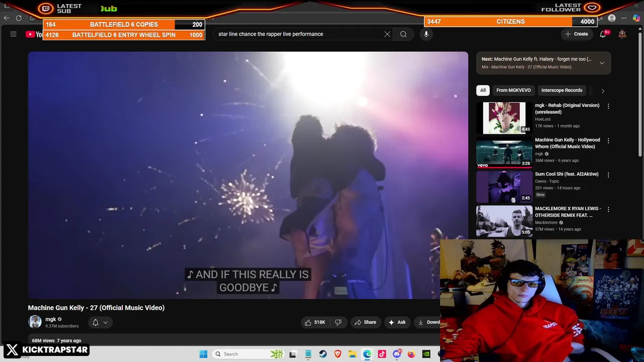This screenshot has height=362, width=644.
Task: Open the Windows Start menu
Action: pyautogui.click(x=203, y=354)
